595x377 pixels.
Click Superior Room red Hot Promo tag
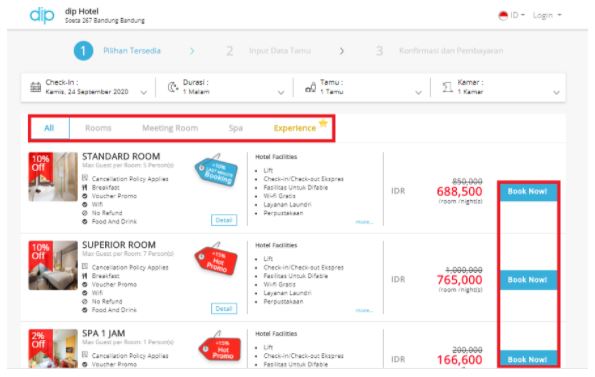coord(216,259)
